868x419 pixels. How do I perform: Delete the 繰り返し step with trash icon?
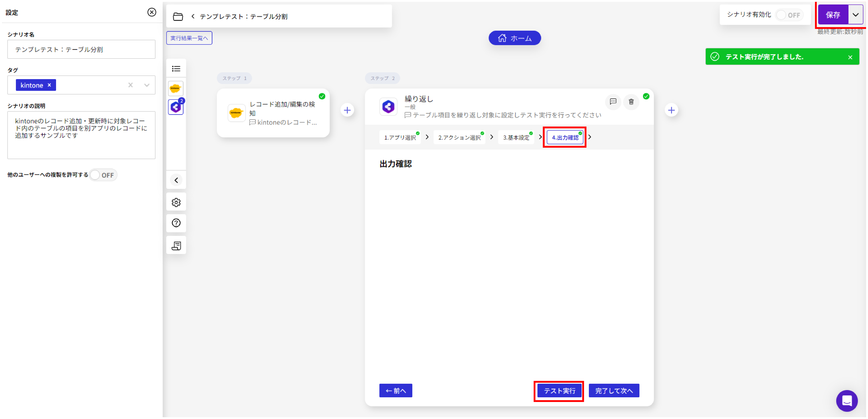(x=631, y=102)
